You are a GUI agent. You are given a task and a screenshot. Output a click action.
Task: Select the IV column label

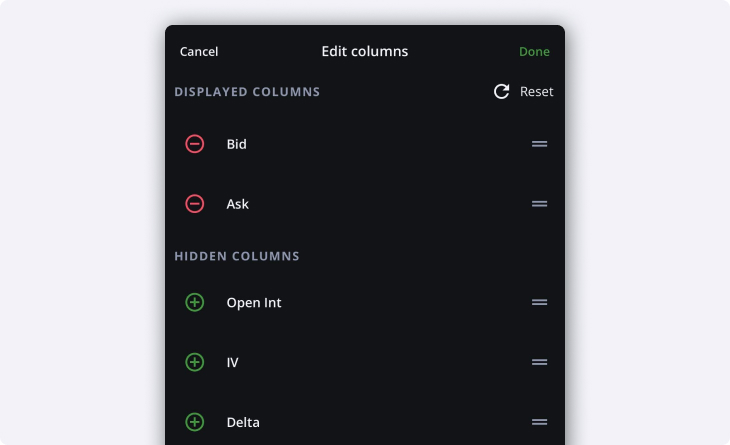coord(233,362)
